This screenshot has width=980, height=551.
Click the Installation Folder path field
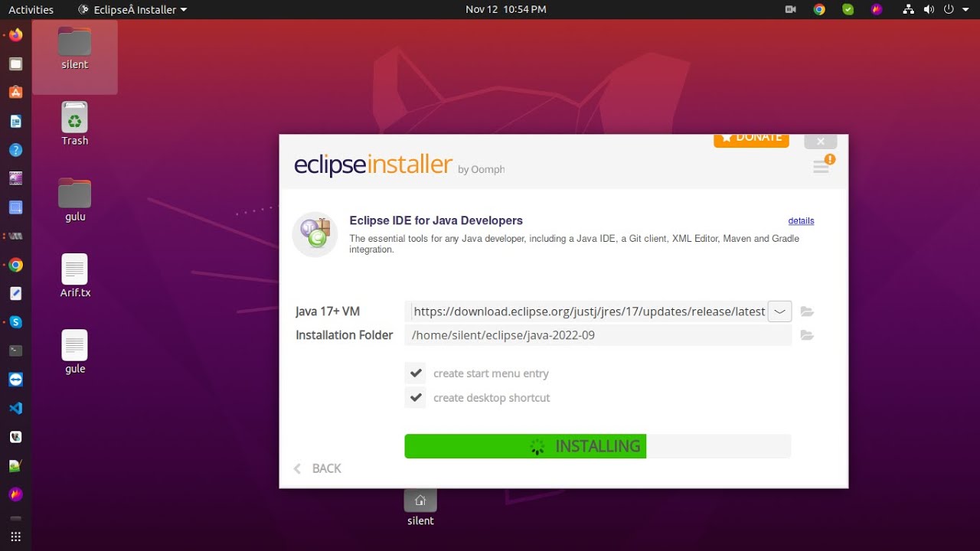pos(598,335)
